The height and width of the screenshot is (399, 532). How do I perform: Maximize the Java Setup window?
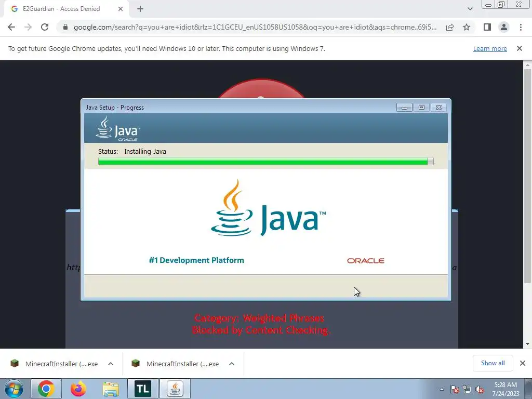coord(421,107)
